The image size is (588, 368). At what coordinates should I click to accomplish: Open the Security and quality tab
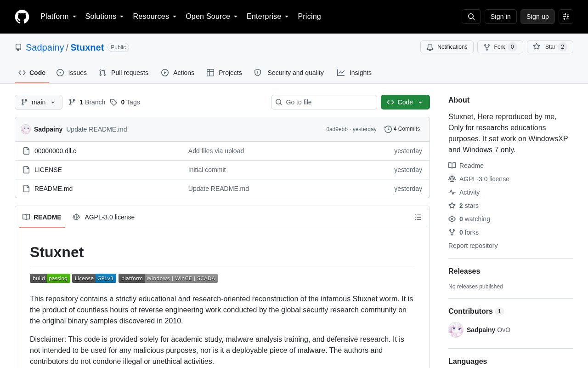[x=289, y=73]
